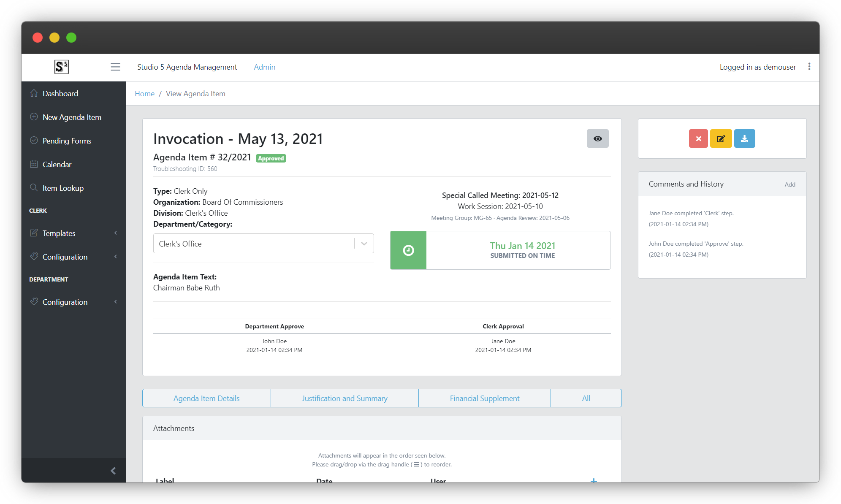Click the Admin link in header
The width and height of the screenshot is (841, 504).
point(264,67)
